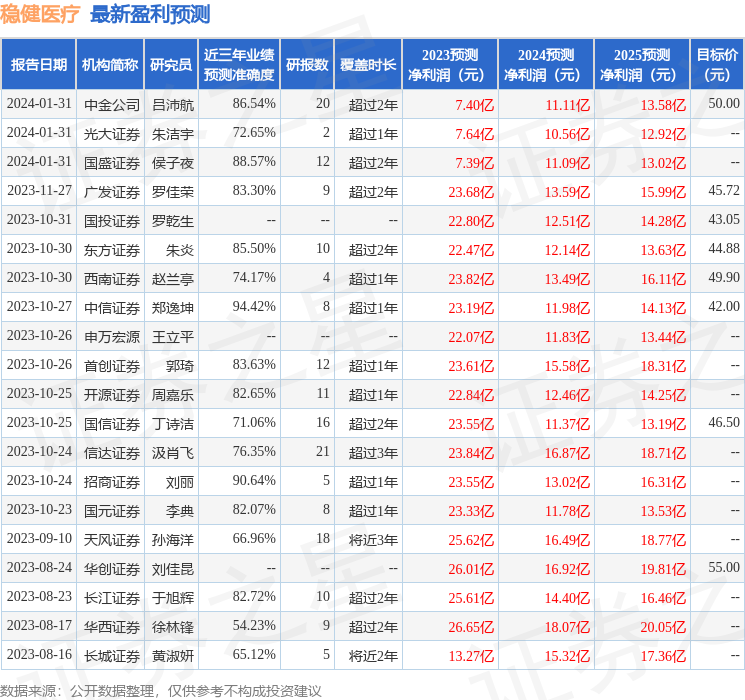Click target price 50.00

pyautogui.click(x=724, y=103)
